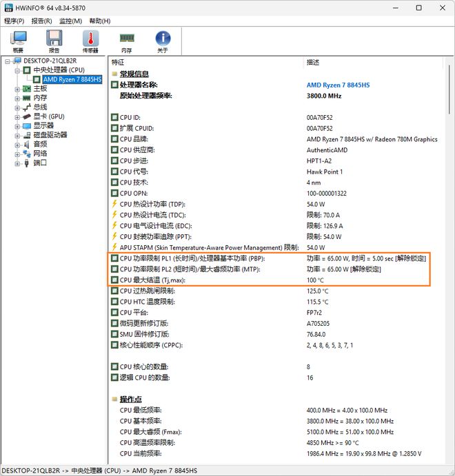
Task: Click the 显卡 (GPU) card icon in tree
Action: tap(27, 116)
